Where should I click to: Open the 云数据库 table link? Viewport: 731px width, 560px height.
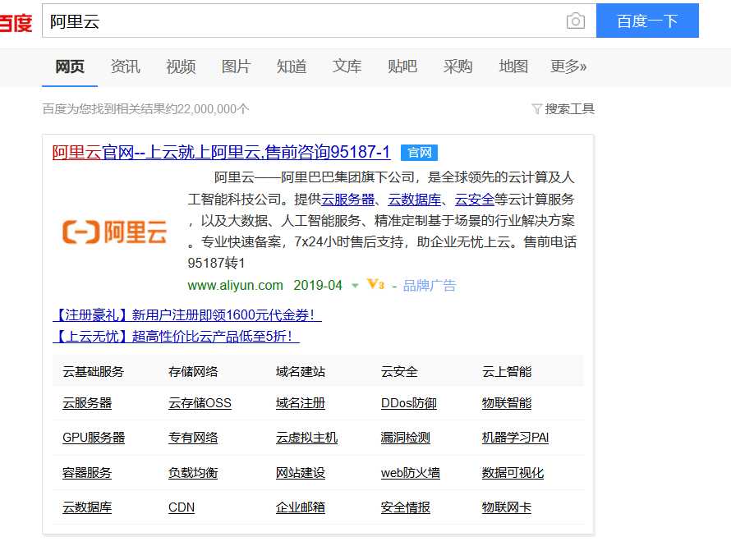click(x=87, y=507)
